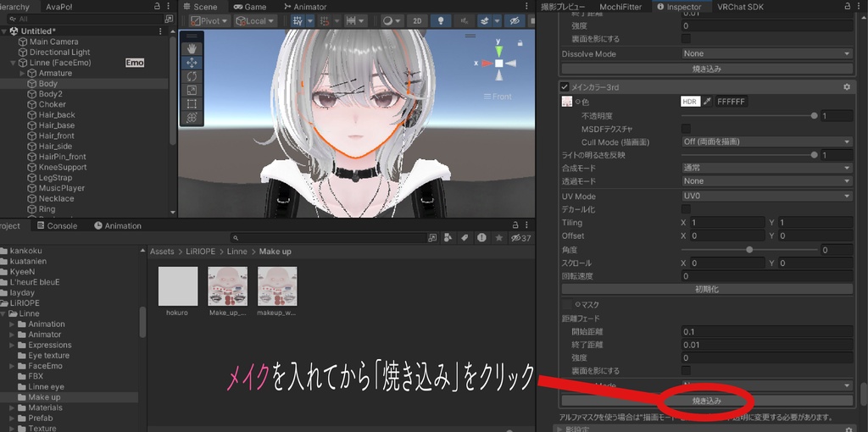Screen dimensions: 868x432
Task: Open the Scene tab more-options kebab
Action: click(526, 7)
